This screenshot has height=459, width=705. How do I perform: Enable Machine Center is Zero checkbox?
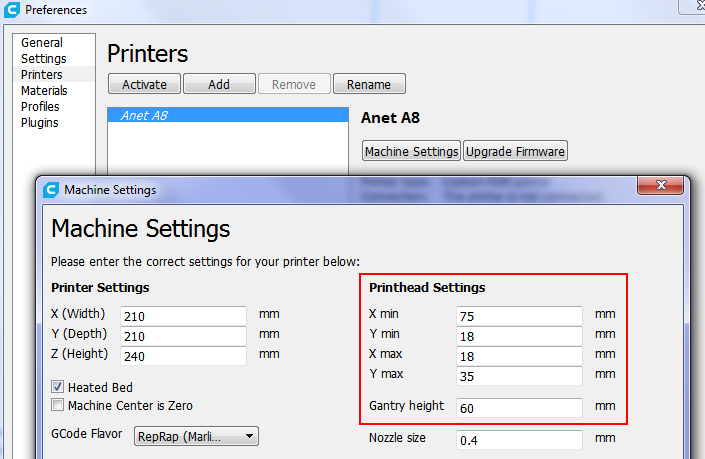[57, 405]
